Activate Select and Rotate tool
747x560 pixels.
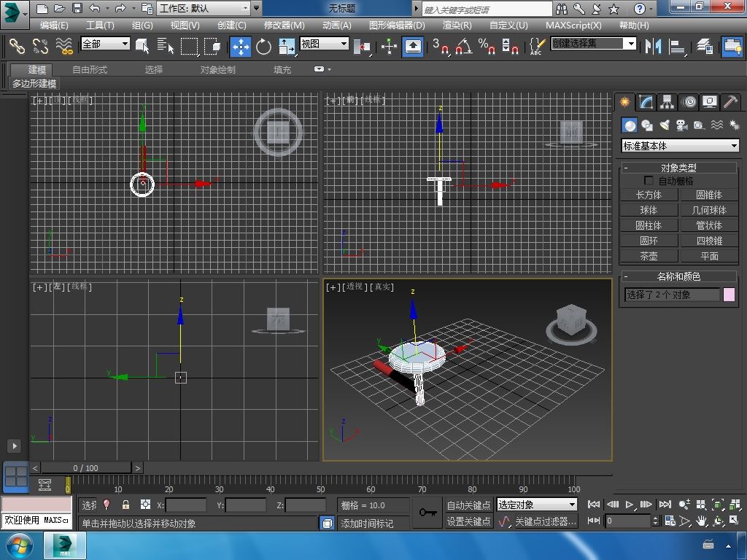[263, 46]
